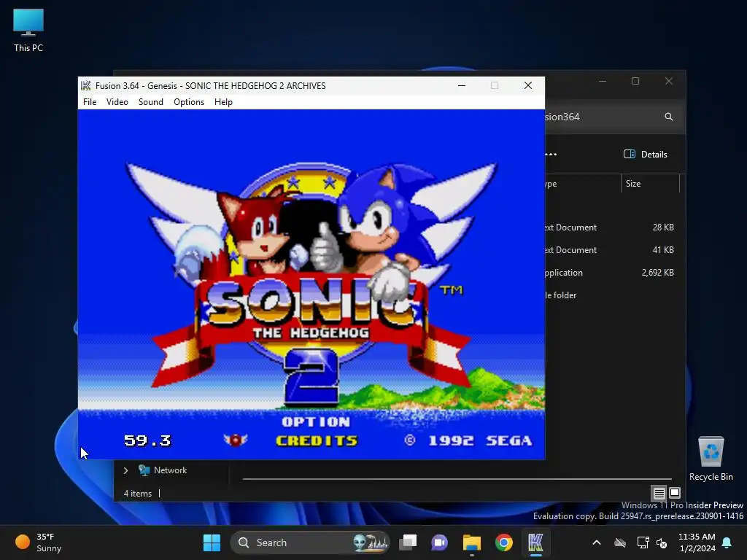Switch File Explorer to large thumbnails view
This screenshot has height=560, width=747.
[x=675, y=493]
